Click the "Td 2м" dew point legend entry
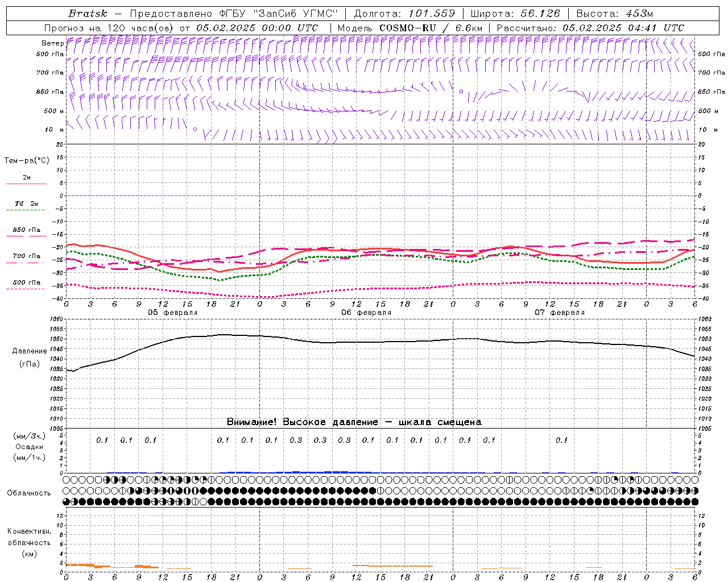The image size is (728, 582). coord(26,203)
